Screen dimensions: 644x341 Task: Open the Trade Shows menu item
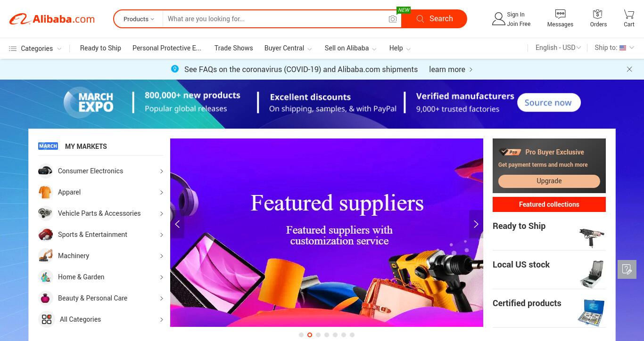[233, 48]
